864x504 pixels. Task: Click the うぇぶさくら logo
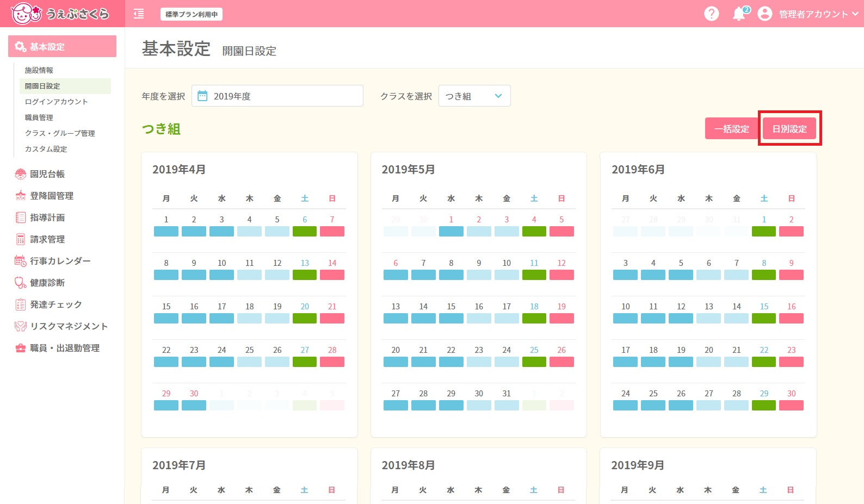60,14
